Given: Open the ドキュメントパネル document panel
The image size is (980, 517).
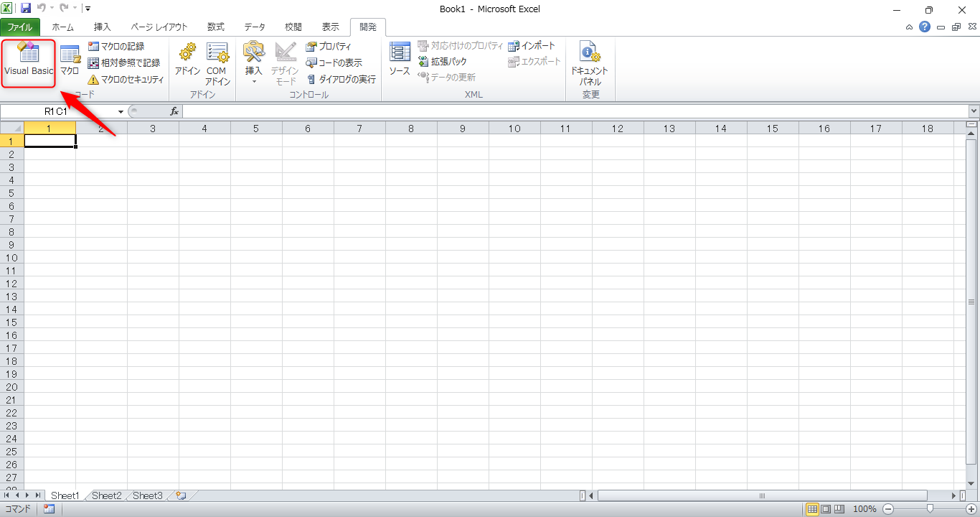Looking at the screenshot, I should (590, 63).
